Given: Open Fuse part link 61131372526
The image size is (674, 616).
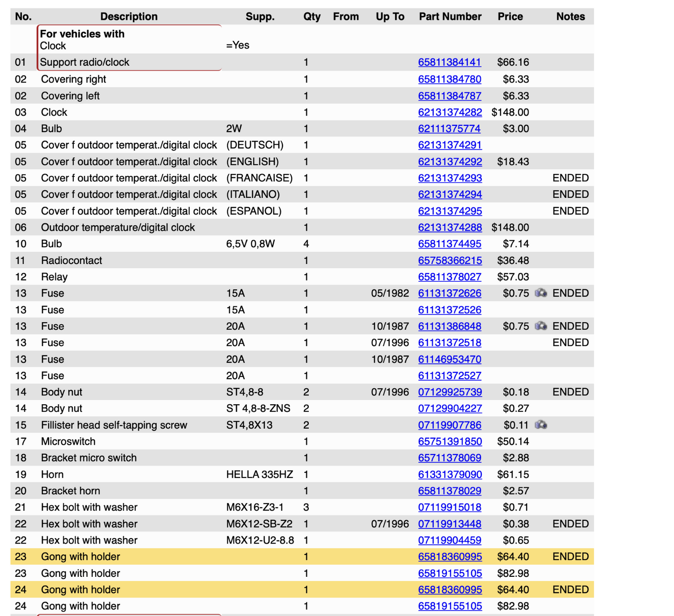Looking at the screenshot, I should pos(450,310).
